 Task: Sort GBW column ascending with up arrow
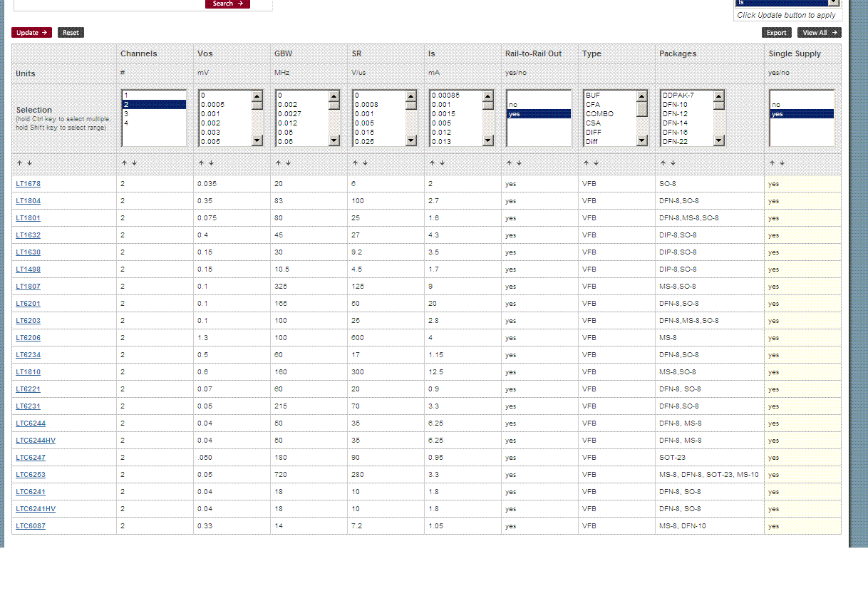pos(278,163)
